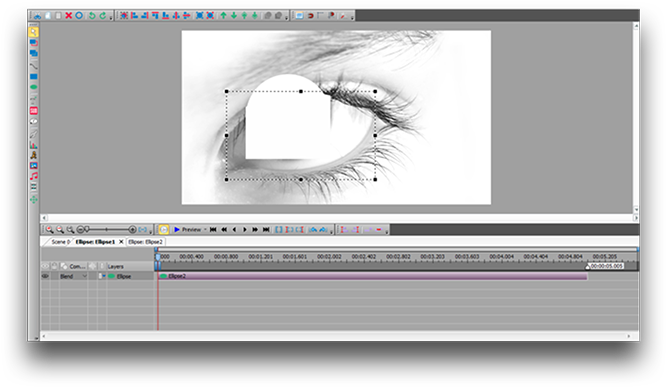
Task: Click the top-center selection handle on canvas
Action: pyautogui.click(x=301, y=91)
